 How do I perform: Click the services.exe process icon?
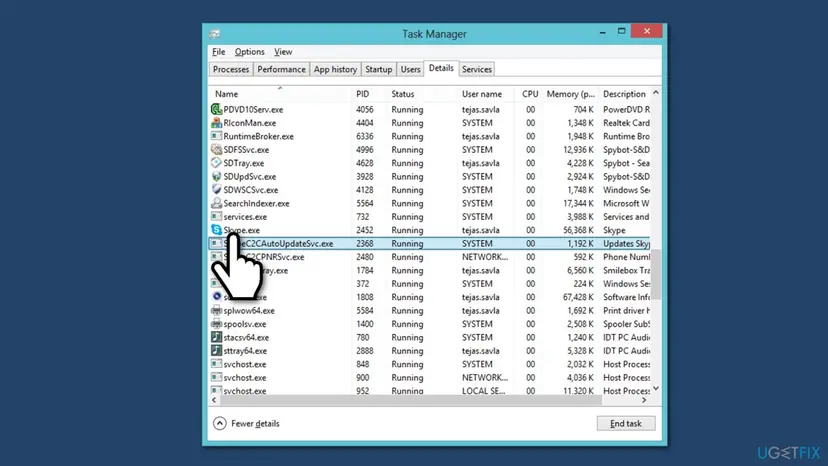216,217
